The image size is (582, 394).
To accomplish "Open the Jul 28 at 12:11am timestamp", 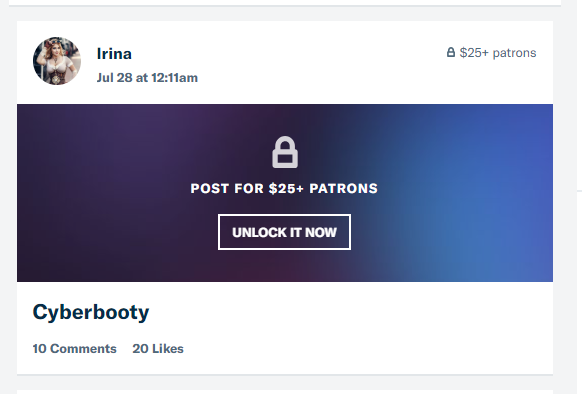I will pos(147,78).
